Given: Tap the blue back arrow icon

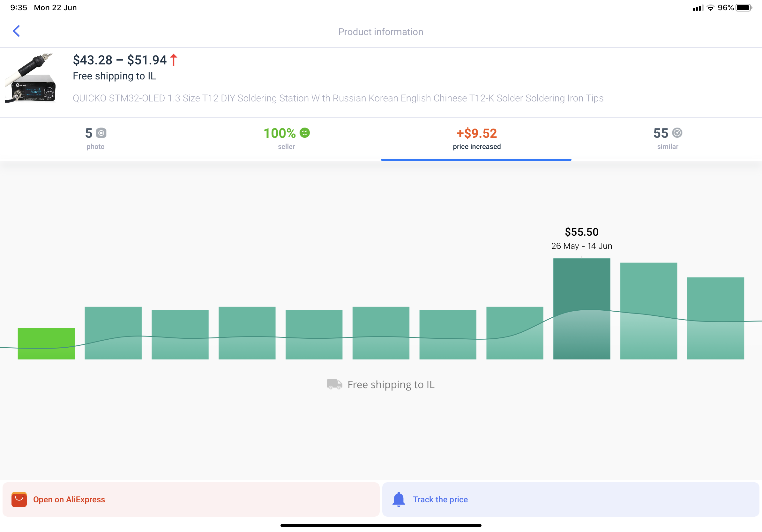Looking at the screenshot, I should [16, 31].
